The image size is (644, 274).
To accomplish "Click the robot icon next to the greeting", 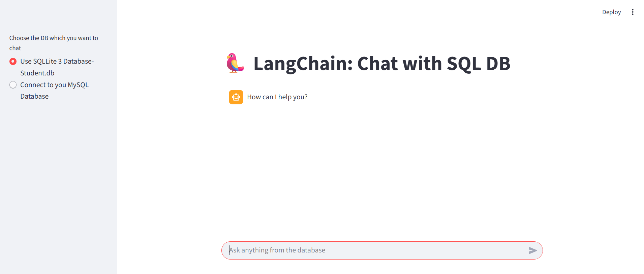I will (236, 97).
